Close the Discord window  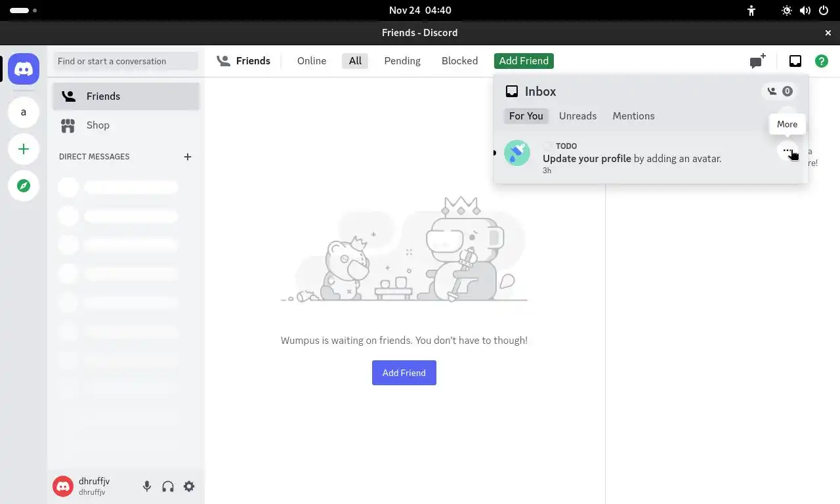point(828,33)
